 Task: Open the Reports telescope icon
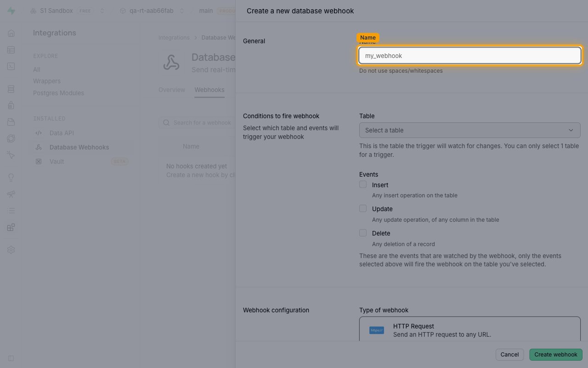coord(11,194)
